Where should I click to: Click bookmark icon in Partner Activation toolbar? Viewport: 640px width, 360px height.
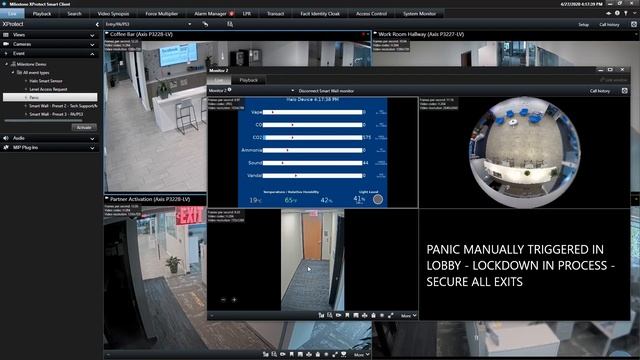click(291, 355)
